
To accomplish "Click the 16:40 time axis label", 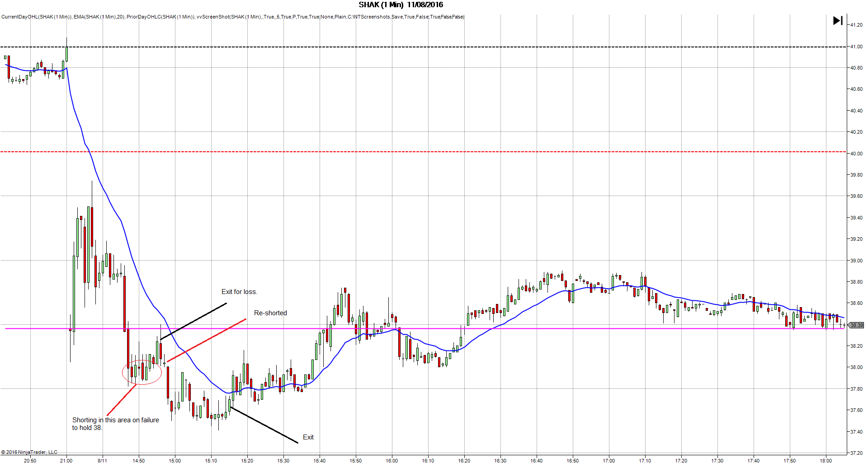I will (x=537, y=461).
